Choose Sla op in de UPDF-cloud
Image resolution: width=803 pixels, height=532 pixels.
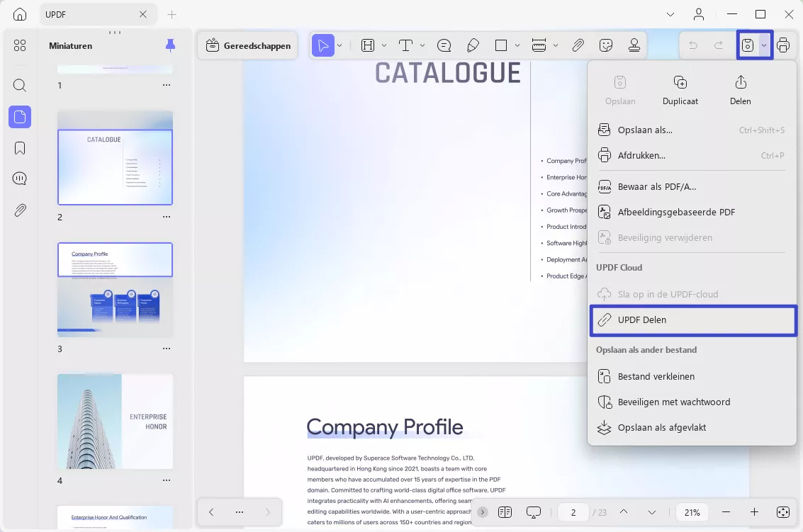tap(691, 295)
